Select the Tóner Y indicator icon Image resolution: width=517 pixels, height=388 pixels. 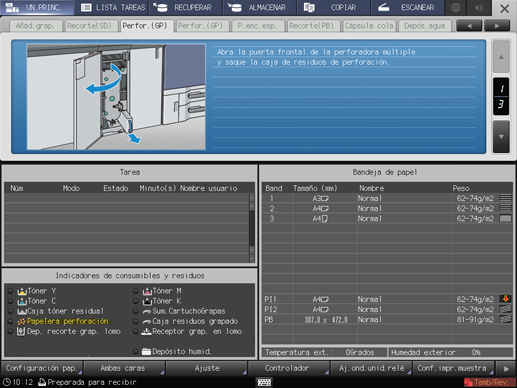coord(22,291)
